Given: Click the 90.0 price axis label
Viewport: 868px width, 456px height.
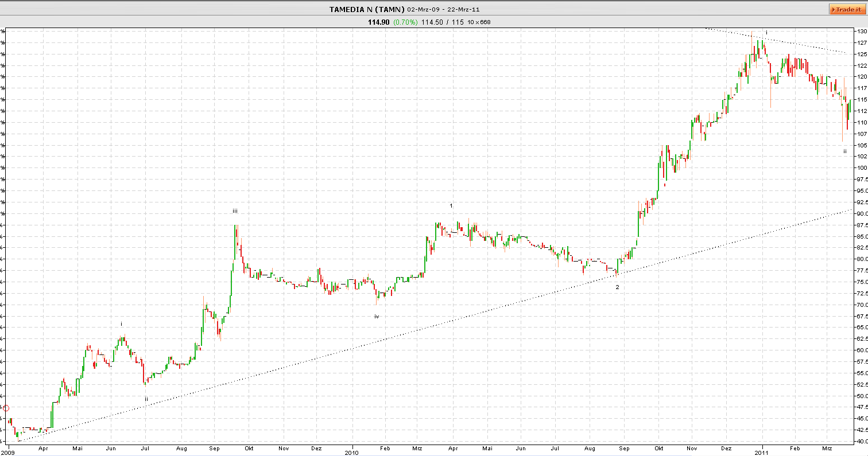Looking at the screenshot, I should point(862,213).
